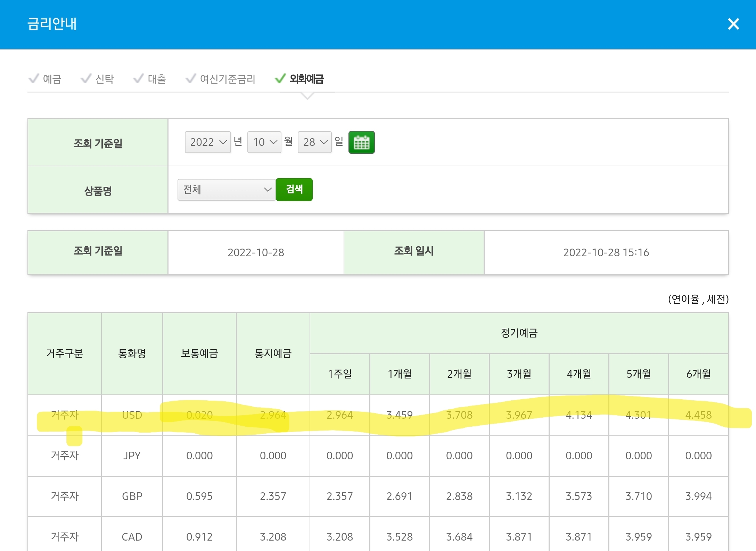756x551 pixels.
Task: Open the calendar date picker icon
Action: coord(361,142)
